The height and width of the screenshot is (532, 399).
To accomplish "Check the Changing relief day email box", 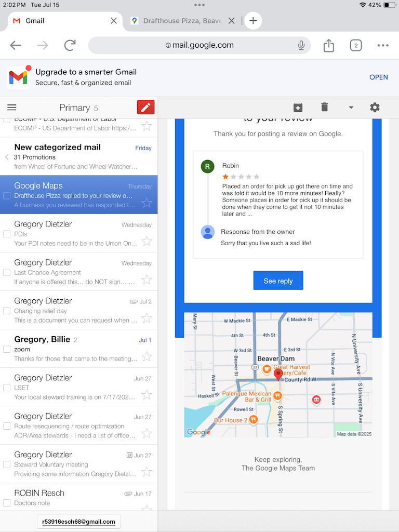I will point(6,311).
